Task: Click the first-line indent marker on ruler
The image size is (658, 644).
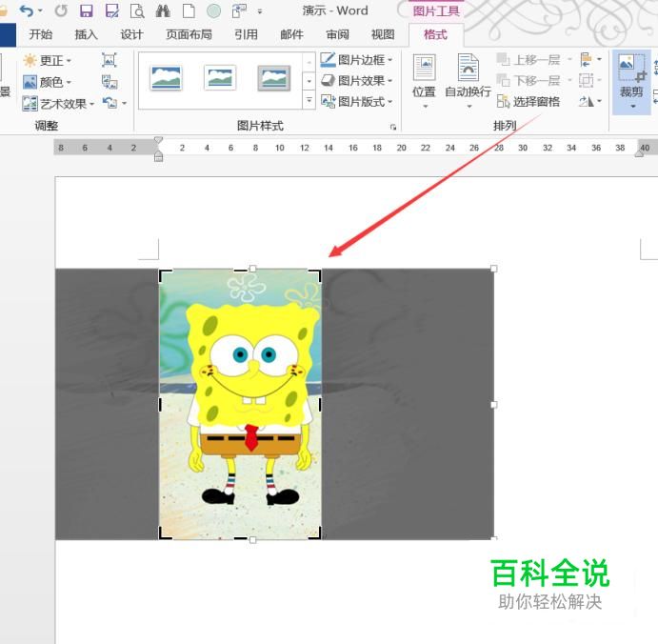Action: 158,140
